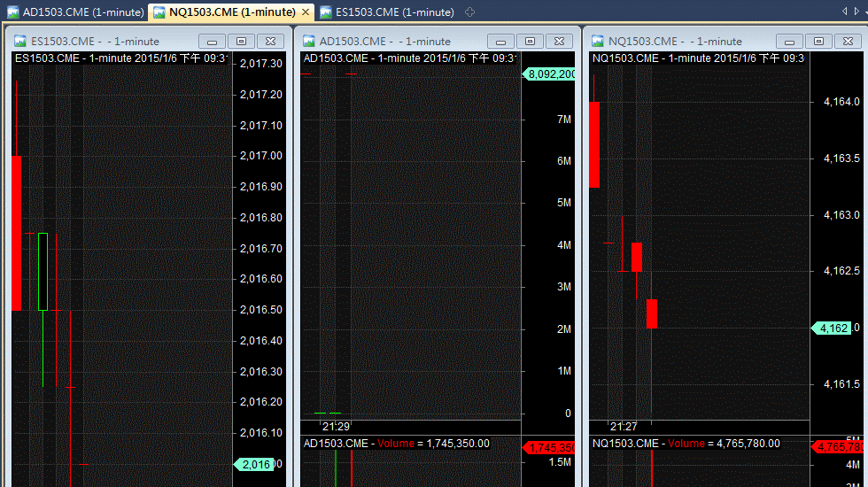Click the ES1503.CME window title text
This screenshot has width=868, height=487.
[96, 42]
